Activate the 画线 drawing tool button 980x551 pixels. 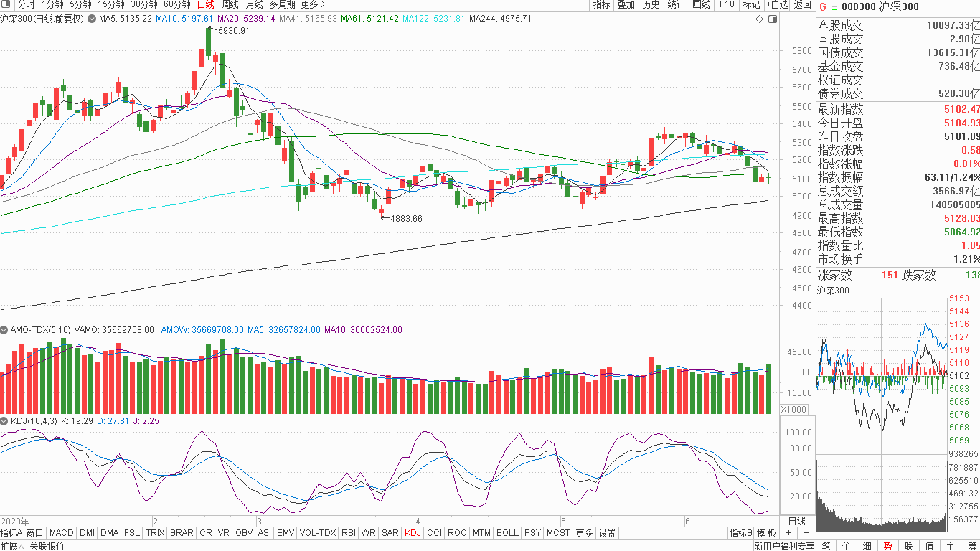(x=701, y=5)
